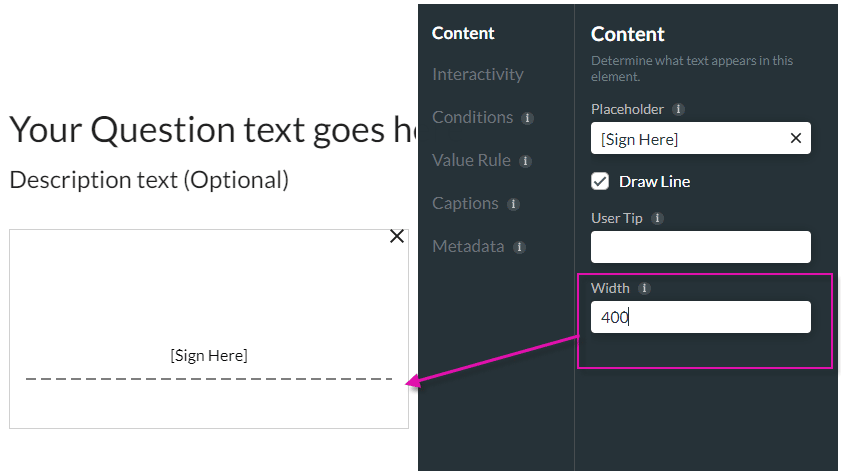Click the info icon next to Value Rule
Screen dimensions: 841x476
525,161
